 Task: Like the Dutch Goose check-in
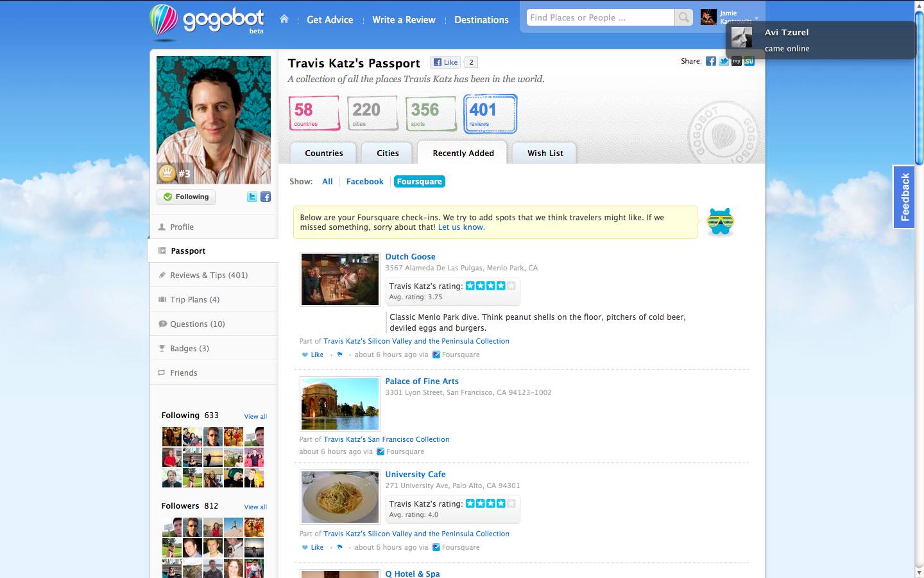313,355
